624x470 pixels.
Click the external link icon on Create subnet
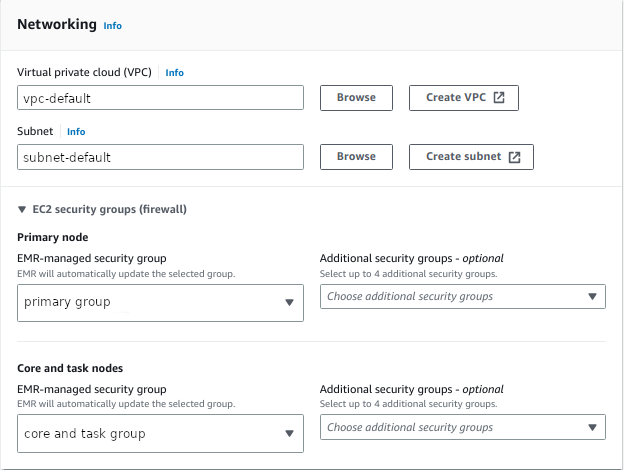(514, 157)
